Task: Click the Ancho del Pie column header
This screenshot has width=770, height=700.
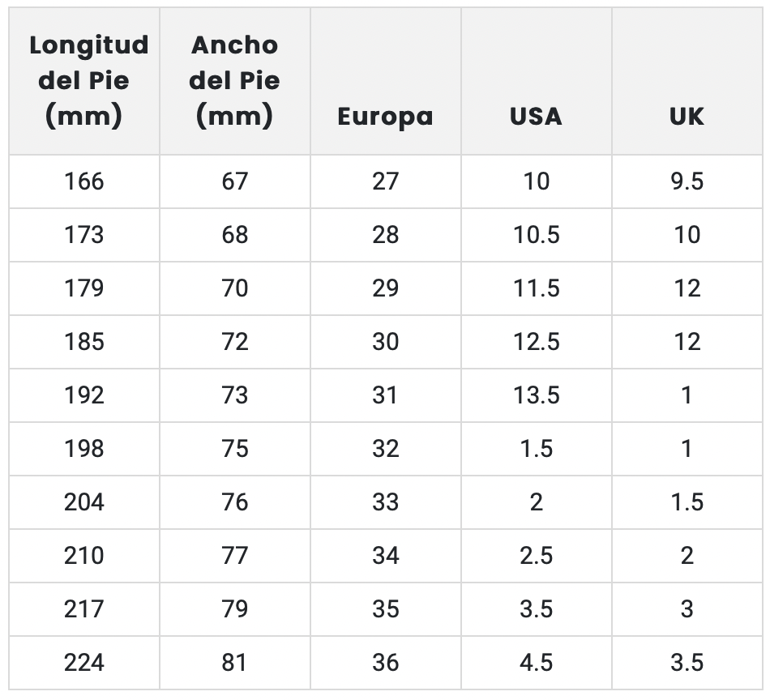Action: [x=235, y=81]
